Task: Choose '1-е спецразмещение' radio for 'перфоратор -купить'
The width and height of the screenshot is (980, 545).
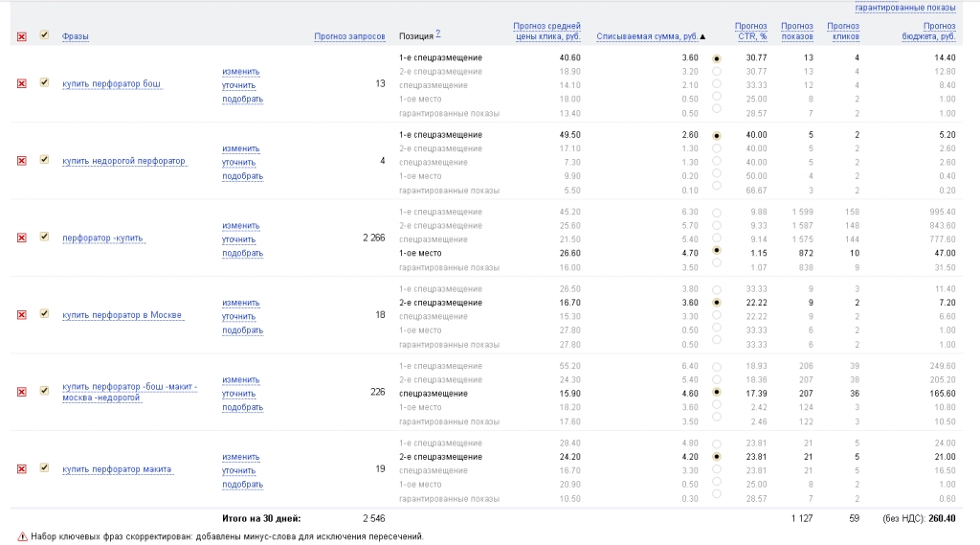Action: (717, 213)
